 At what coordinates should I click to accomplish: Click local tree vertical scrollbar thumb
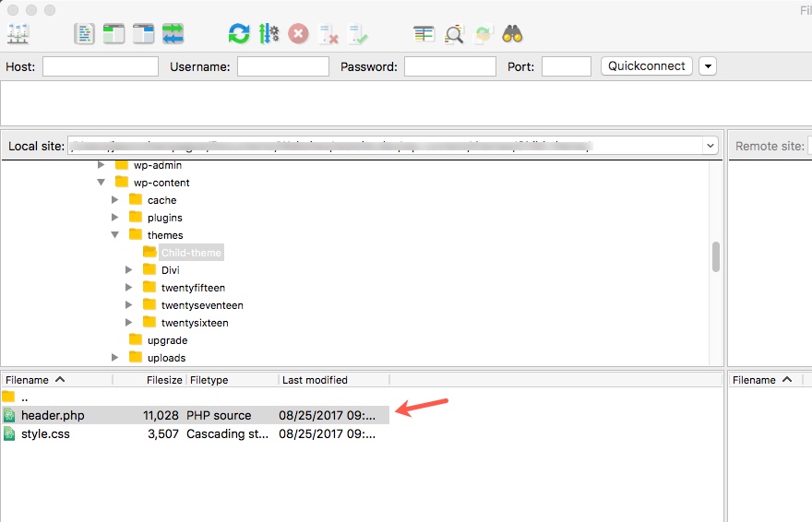pos(716,256)
